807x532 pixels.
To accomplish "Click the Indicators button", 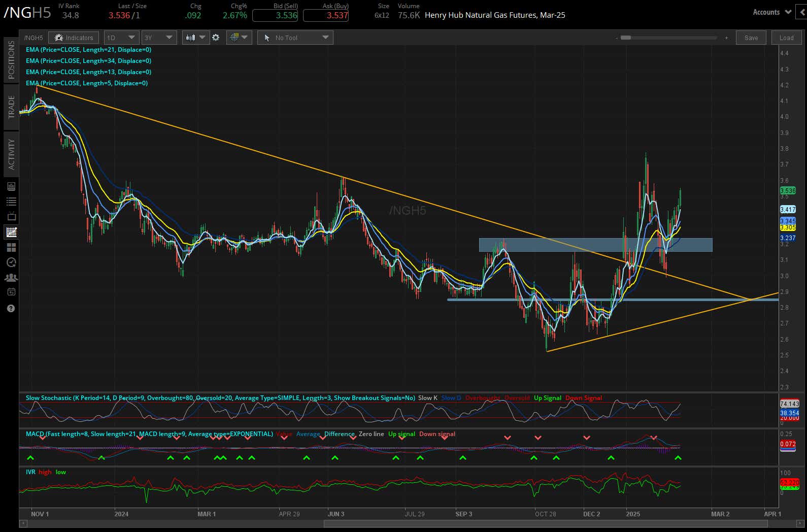I will pos(74,38).
